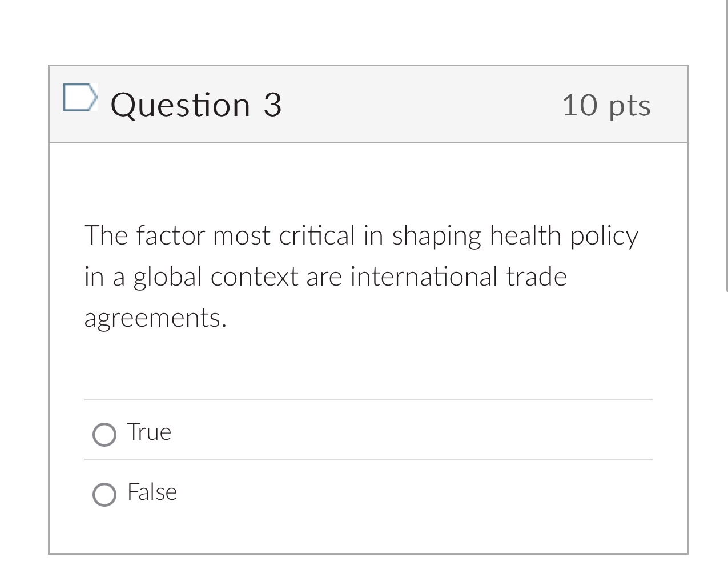
Task: Click the words "health policy" in the question
Action: coord(564,235)
